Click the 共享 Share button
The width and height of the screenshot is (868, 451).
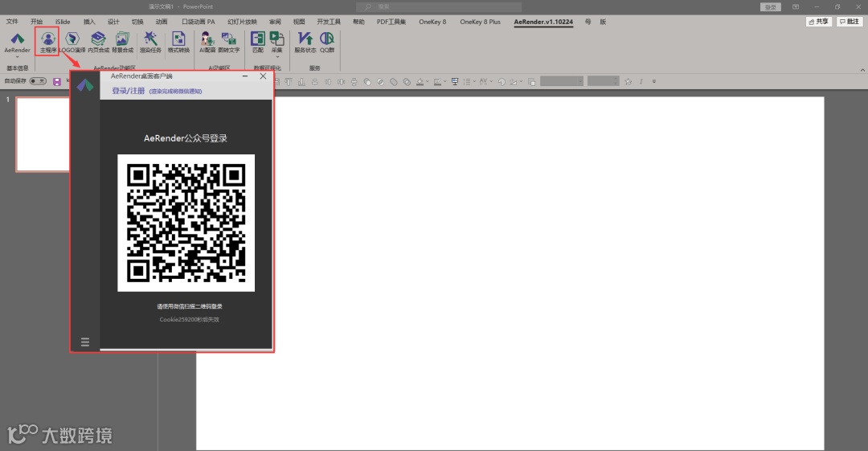pos(819,22)
